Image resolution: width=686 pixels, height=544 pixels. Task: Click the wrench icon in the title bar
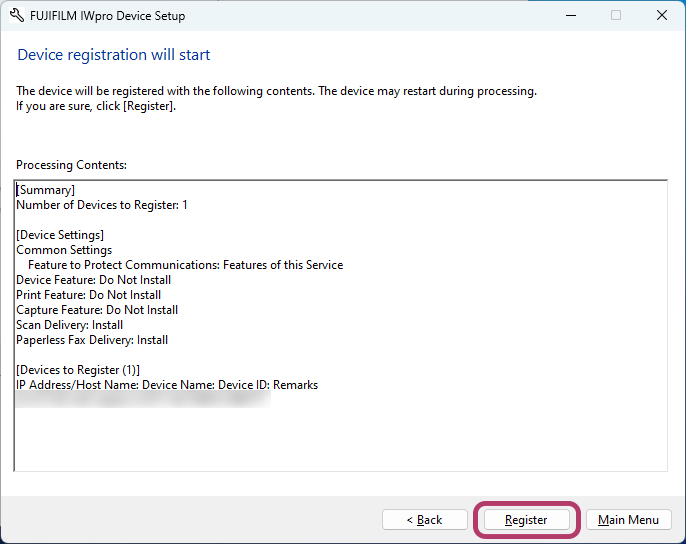point(17,15)
